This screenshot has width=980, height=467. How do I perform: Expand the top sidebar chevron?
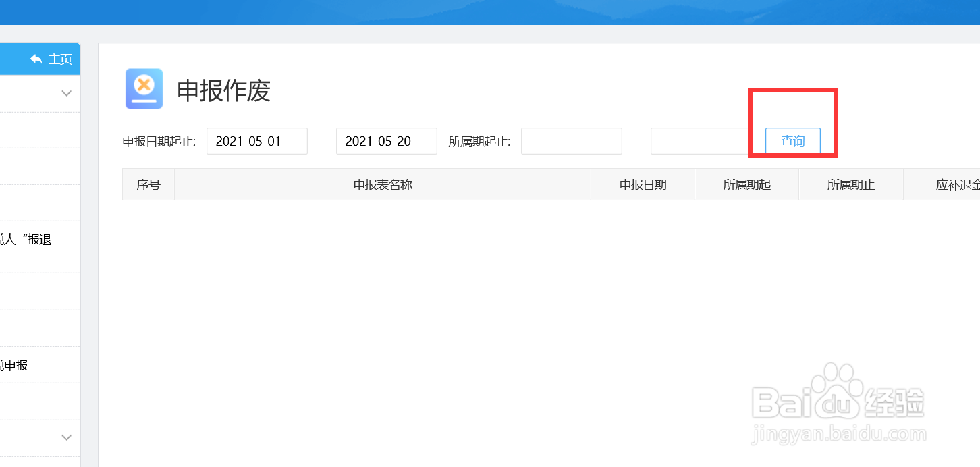click(66, 93)
